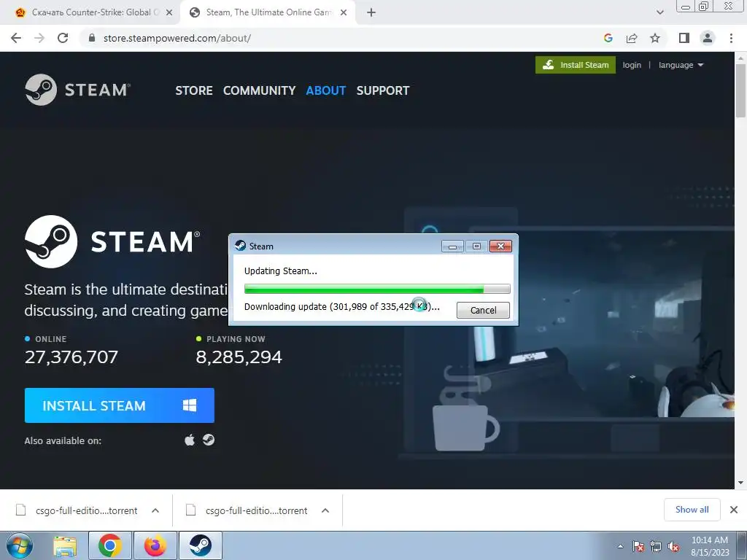Click the Steam logo in the site header
Screen dimensions: 747x560
pos(77,90)
